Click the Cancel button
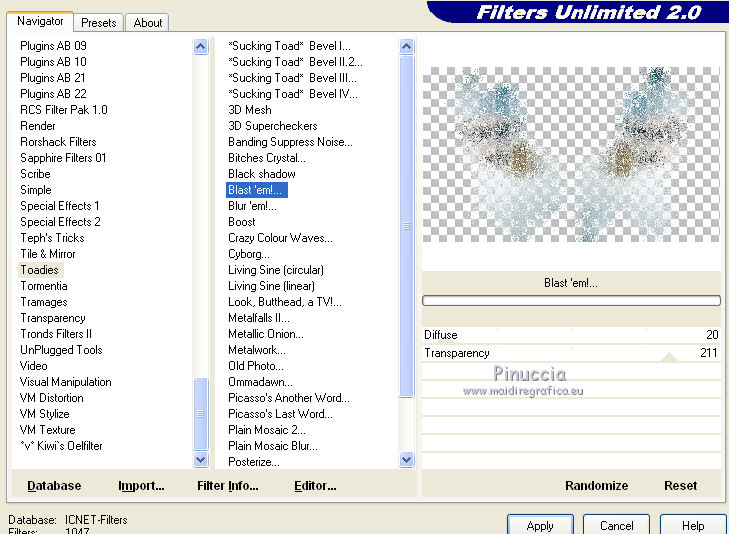The image size is (729, 534). (x=616, y=525)
